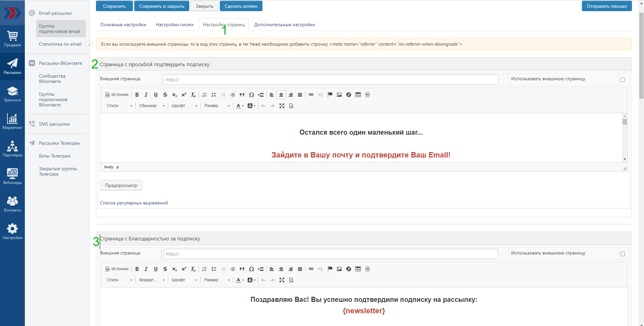Insert table in the first editor toolbar
Viewport: 644px width, 326px height.
358,95
